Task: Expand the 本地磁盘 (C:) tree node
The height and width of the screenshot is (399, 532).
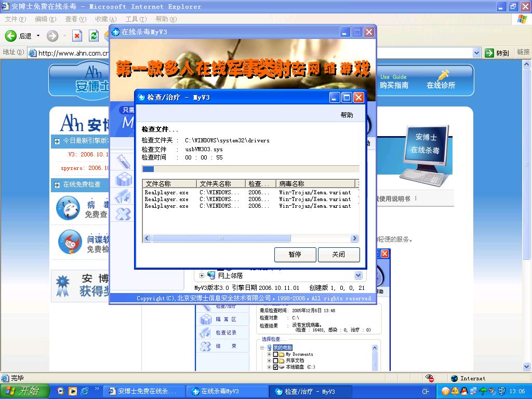Action: point(269,367)
